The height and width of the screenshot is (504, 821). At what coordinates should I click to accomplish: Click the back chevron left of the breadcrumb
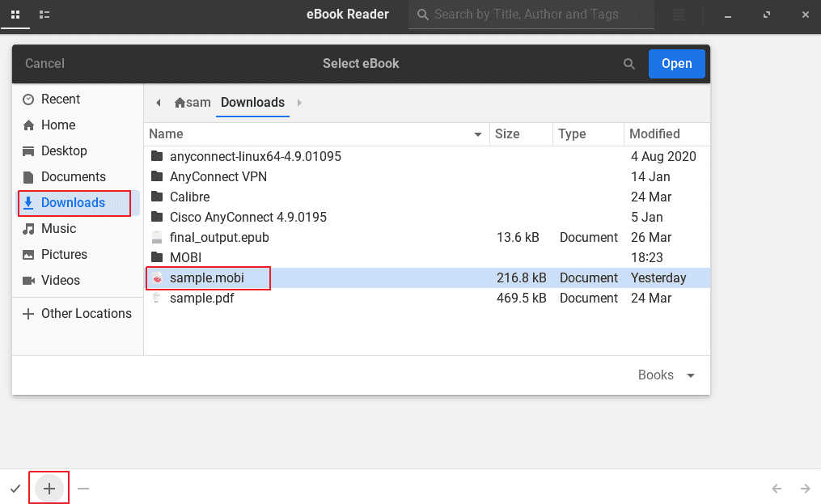[159, 103]
